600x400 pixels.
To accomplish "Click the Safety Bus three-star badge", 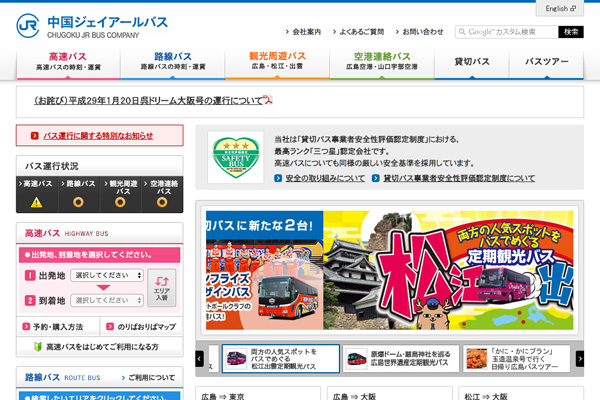I will coord(236,157).
